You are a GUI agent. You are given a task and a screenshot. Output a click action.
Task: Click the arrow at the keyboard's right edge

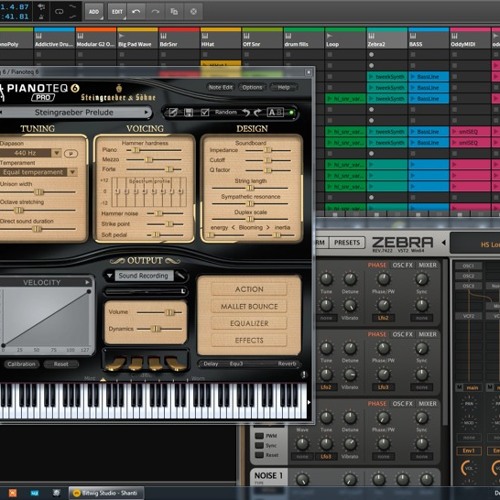point(309,402)
